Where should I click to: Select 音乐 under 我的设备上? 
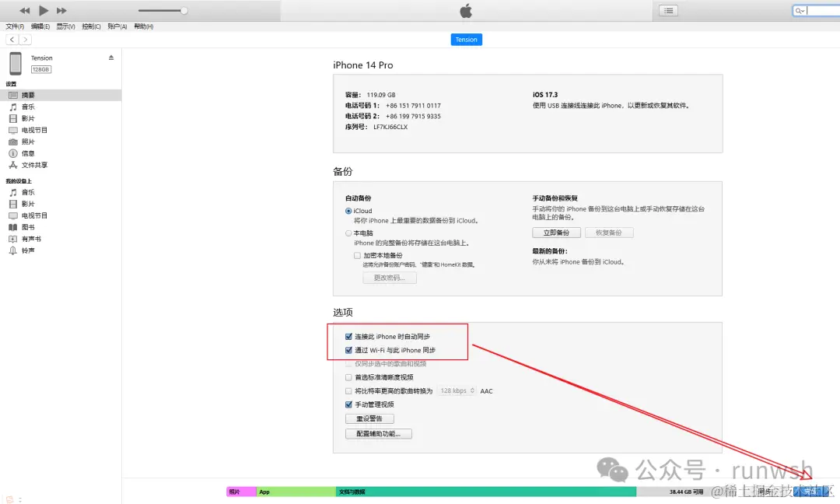pyautogui.click(x=61, y=192)
